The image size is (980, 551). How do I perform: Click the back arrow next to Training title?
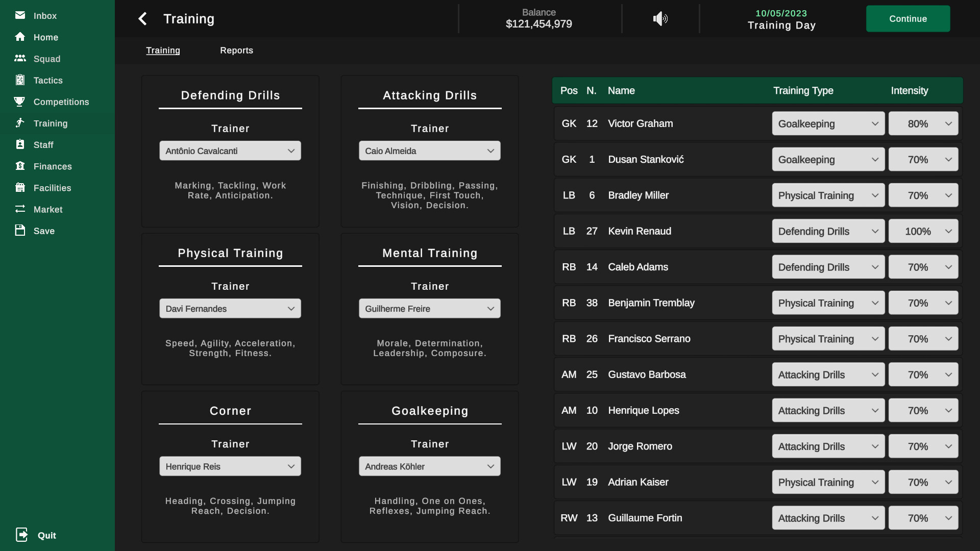click(142, 18)
